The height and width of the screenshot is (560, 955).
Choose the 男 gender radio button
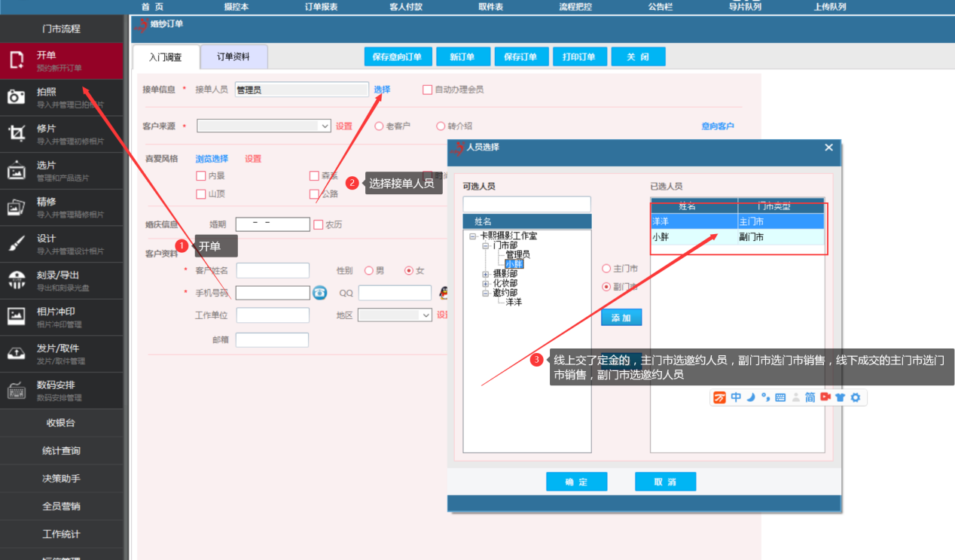pos(369,270)
